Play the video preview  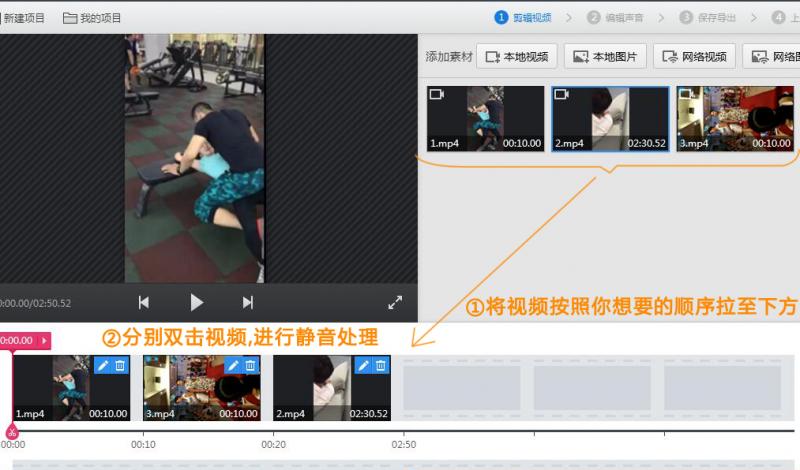click(196, 303)
